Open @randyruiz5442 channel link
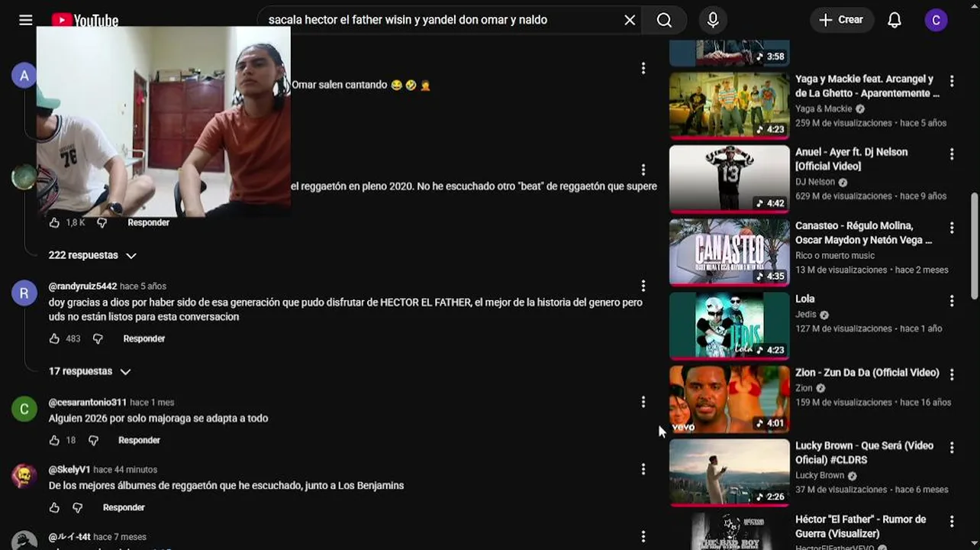This screenshot has height=550, width=980. pos(82,286)
